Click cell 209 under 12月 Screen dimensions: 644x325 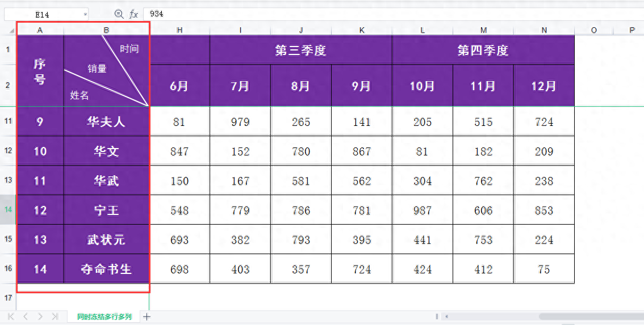pos(544,151)
